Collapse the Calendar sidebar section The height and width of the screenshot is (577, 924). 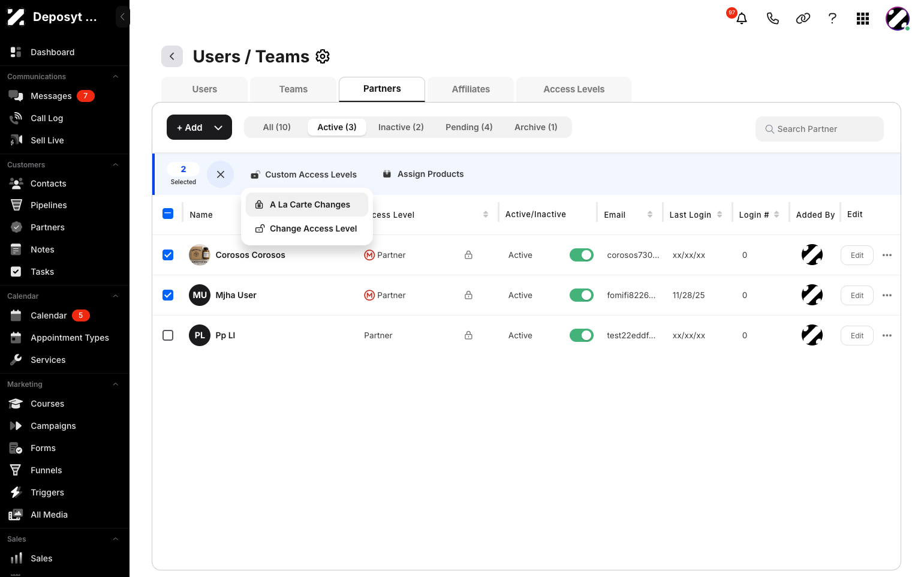coord(116,296)
